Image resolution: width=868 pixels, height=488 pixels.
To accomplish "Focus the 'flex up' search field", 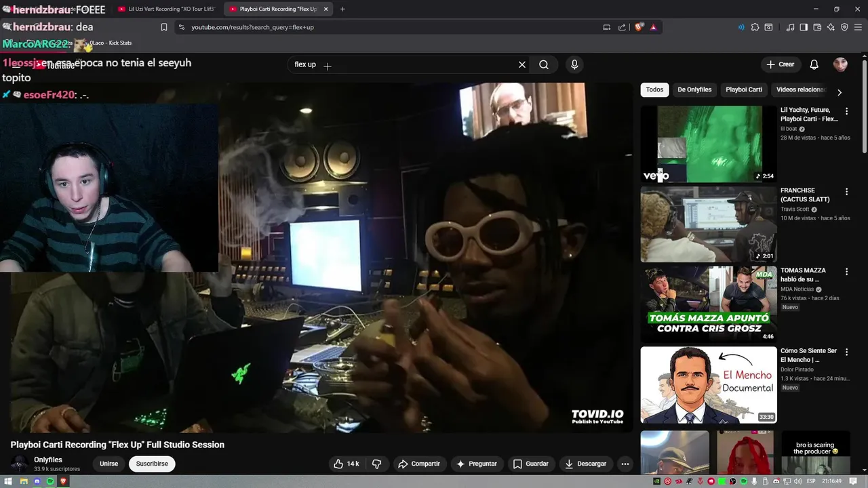I will 403,64.
